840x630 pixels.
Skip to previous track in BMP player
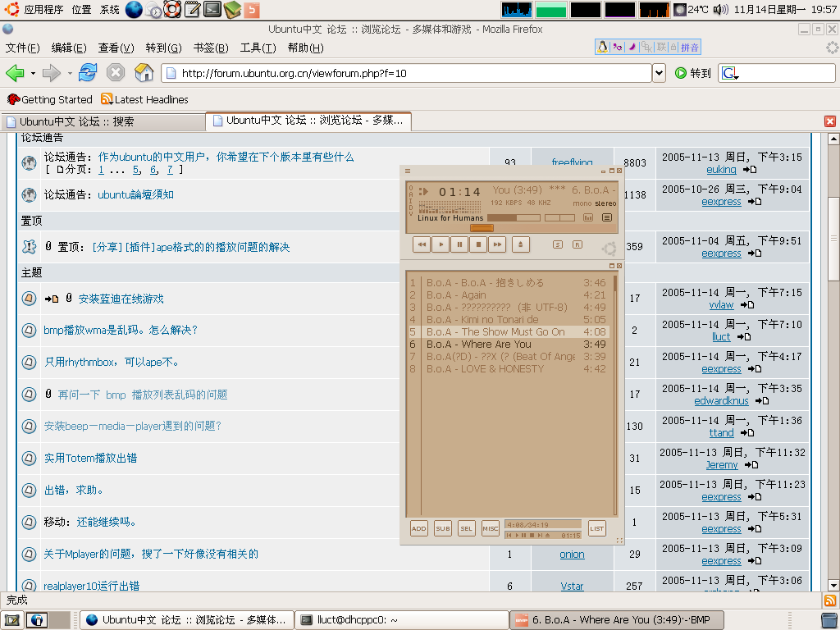[422, 244]
